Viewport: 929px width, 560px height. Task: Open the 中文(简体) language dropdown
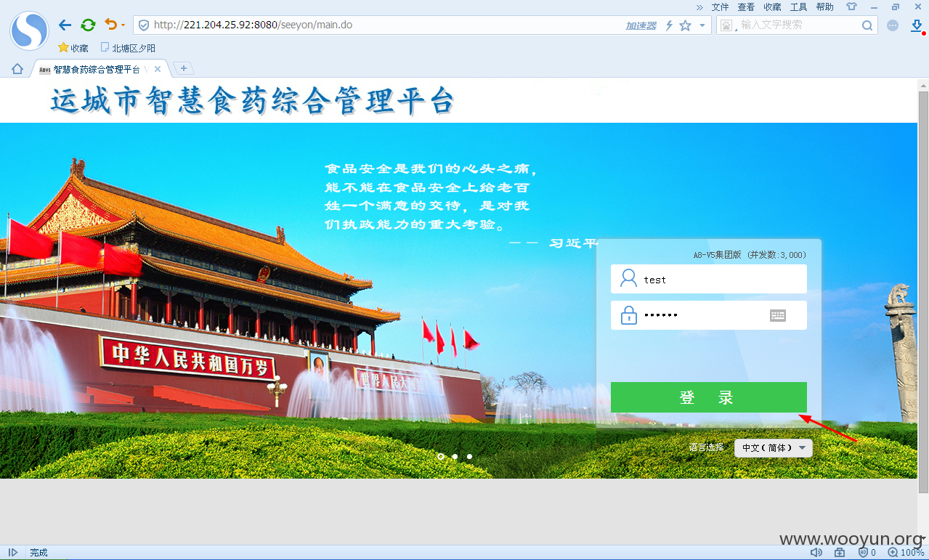[x=774, y=447]
